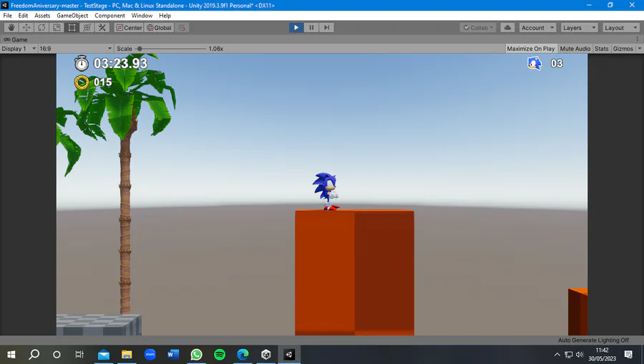Open Windows Search from taskbar
The image size is (644, 364).
coord(34,354)
